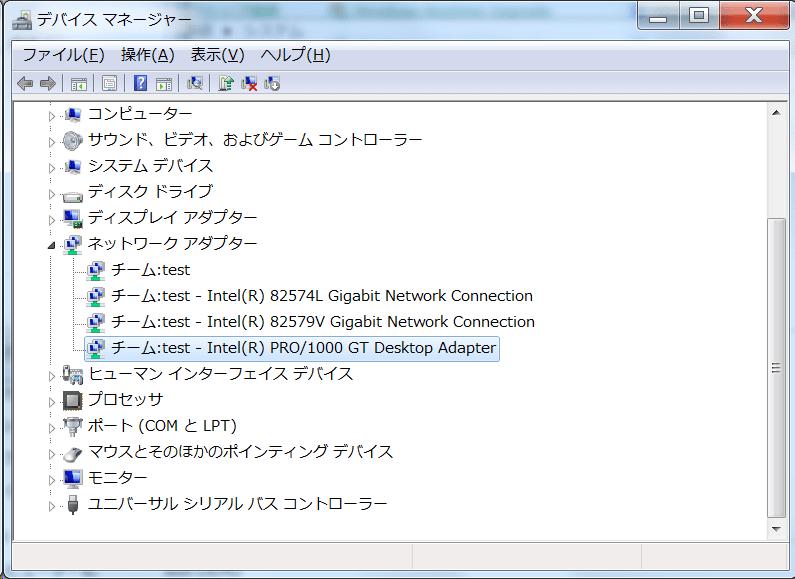Viewport: 795px width, 579px height.
Task: Expand the モニター node
Action: pyautogui.click(x=51, y=480)
